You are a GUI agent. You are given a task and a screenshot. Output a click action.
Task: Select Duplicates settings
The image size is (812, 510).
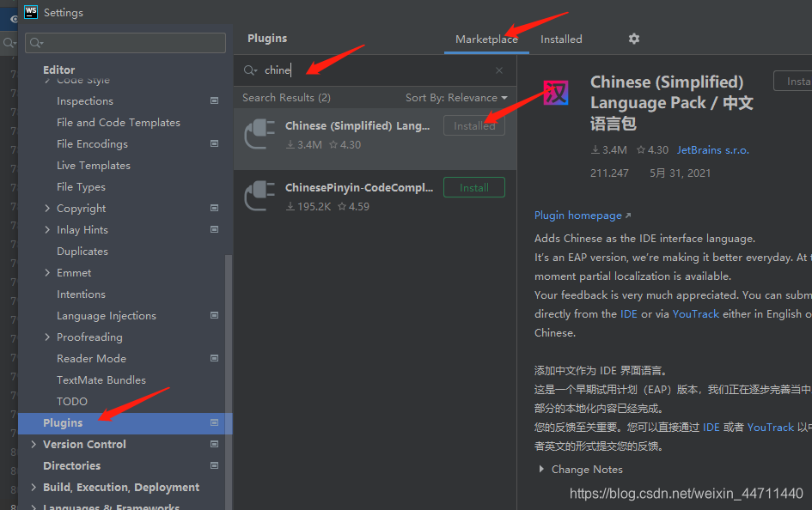pyautogui.click(x=82, y=252)
